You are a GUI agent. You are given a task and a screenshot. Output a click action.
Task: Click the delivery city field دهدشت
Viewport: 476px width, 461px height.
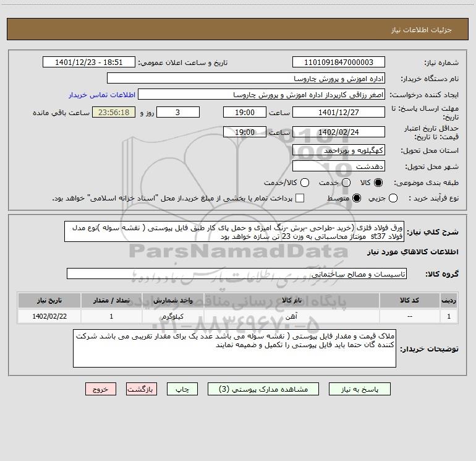click(x=339, y=166)
